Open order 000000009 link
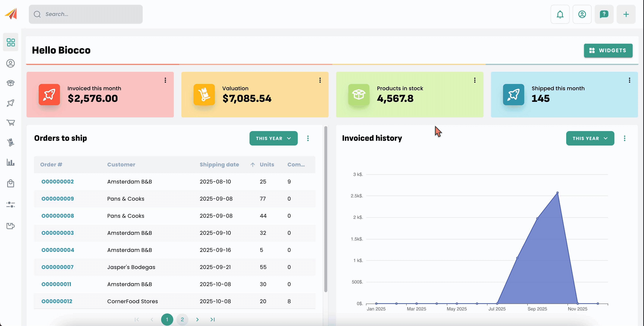 [57, 199]
